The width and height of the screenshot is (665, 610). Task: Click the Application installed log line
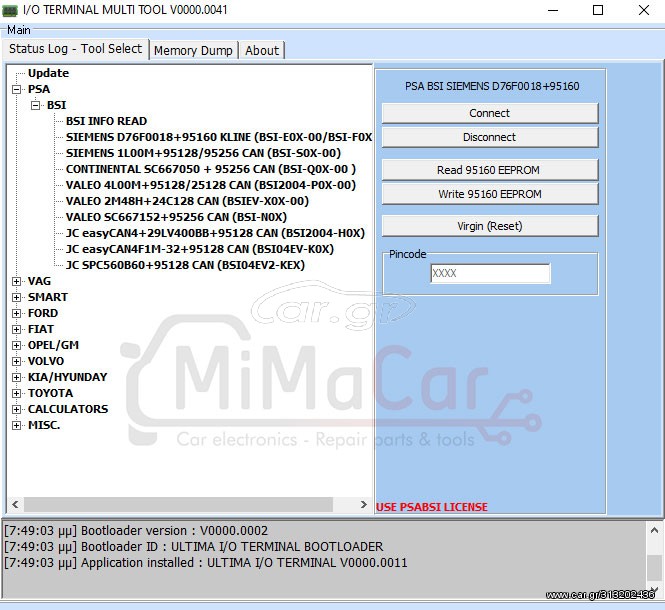click(205, 563)
